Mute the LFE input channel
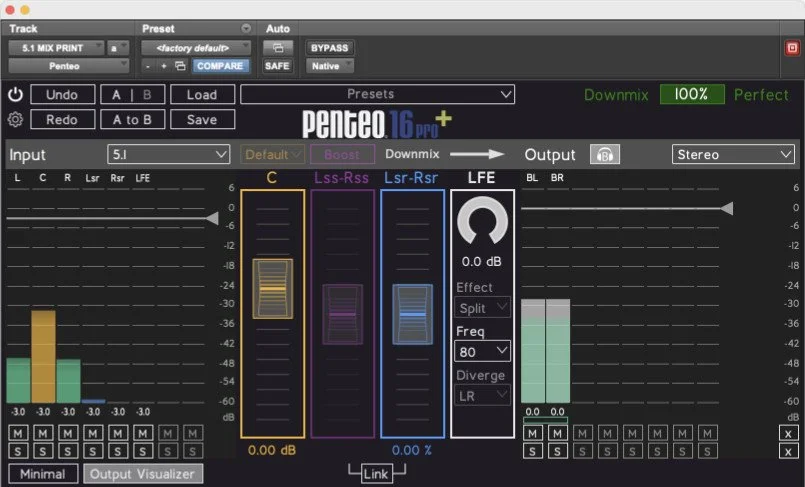Image resolution: width=805 pixels, height=487 pixels. point(143,434)
